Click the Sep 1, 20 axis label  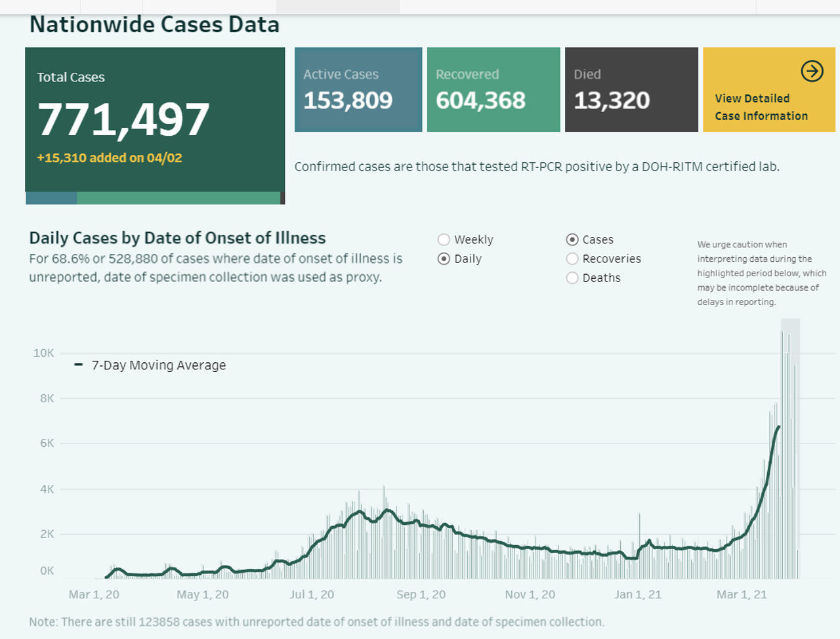[x=421, y=594]
